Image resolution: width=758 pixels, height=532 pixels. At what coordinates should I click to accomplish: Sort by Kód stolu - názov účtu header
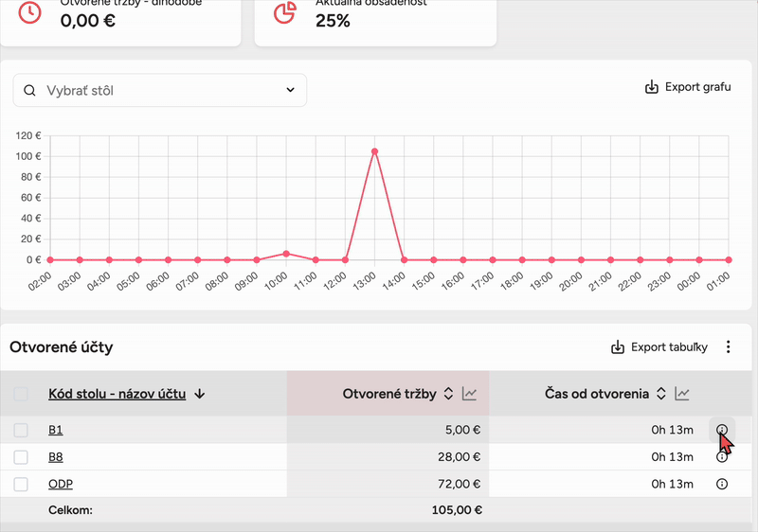coord(117,394)
